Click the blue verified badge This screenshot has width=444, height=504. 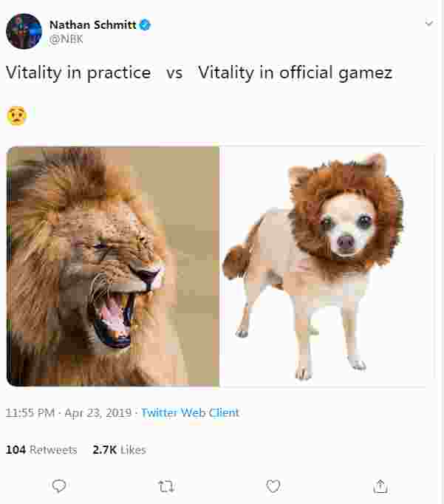tap(146, 24)
